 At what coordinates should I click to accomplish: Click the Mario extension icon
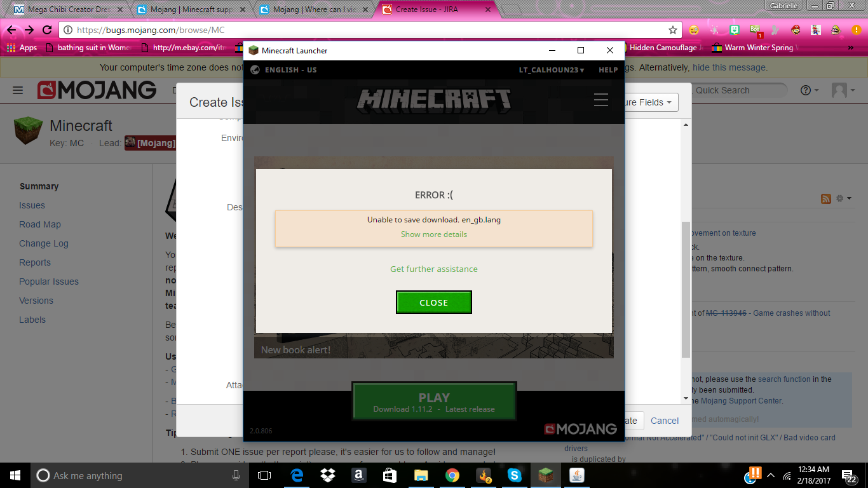(796, 30)
